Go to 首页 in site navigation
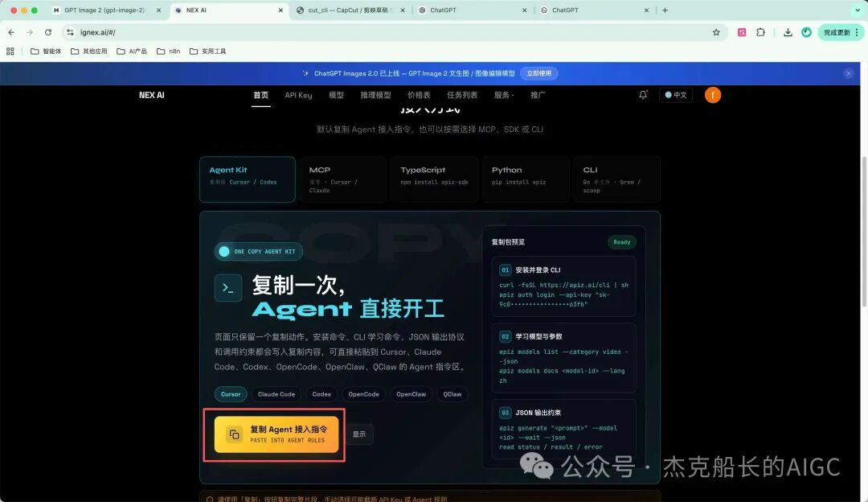This screenshot has height=502, width=868. [x=260, y=95]
